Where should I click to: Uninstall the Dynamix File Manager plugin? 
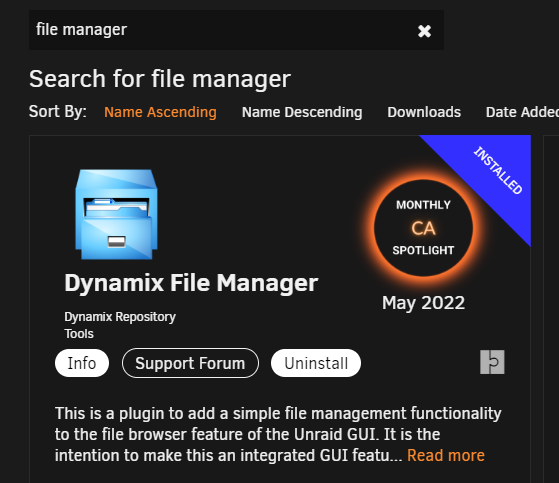(316, 363)
